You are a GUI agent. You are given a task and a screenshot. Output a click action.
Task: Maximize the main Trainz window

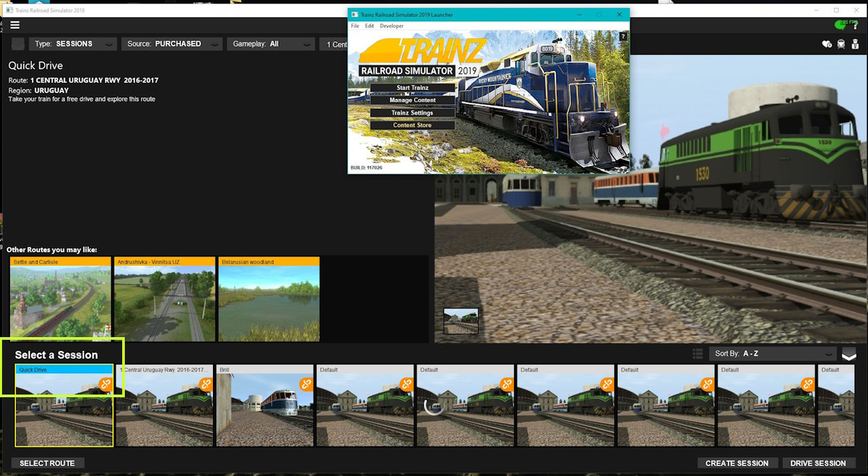pos(836,10)
